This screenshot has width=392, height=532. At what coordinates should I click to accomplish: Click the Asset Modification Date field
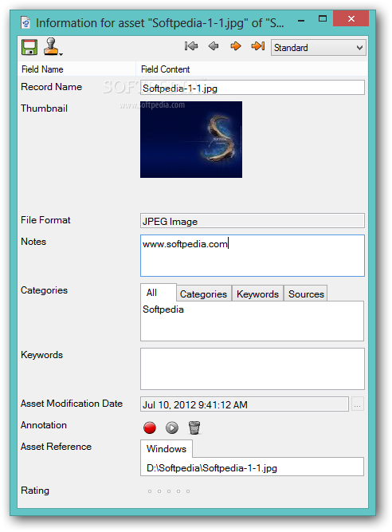(x=245, y=404)
